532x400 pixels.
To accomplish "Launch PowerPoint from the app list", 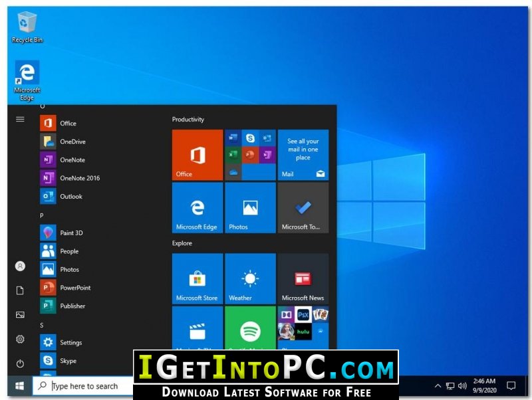I will (x=98, y=288).
